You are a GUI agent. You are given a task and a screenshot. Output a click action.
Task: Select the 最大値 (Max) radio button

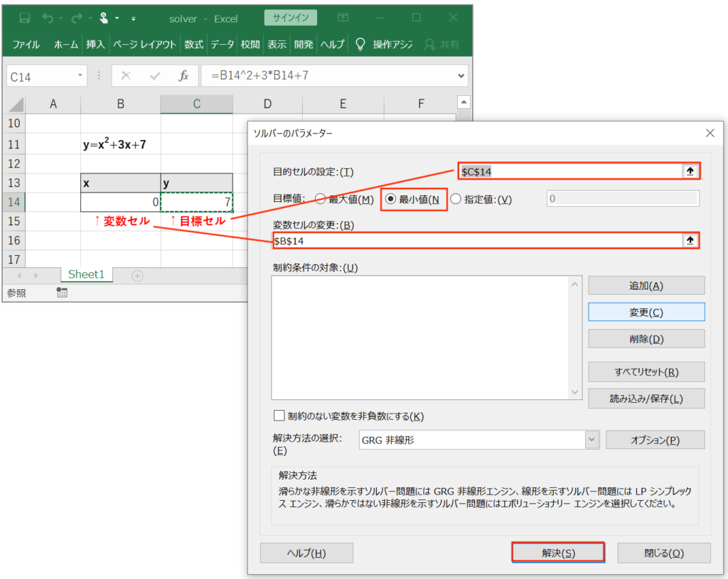[x=321, y=200]
